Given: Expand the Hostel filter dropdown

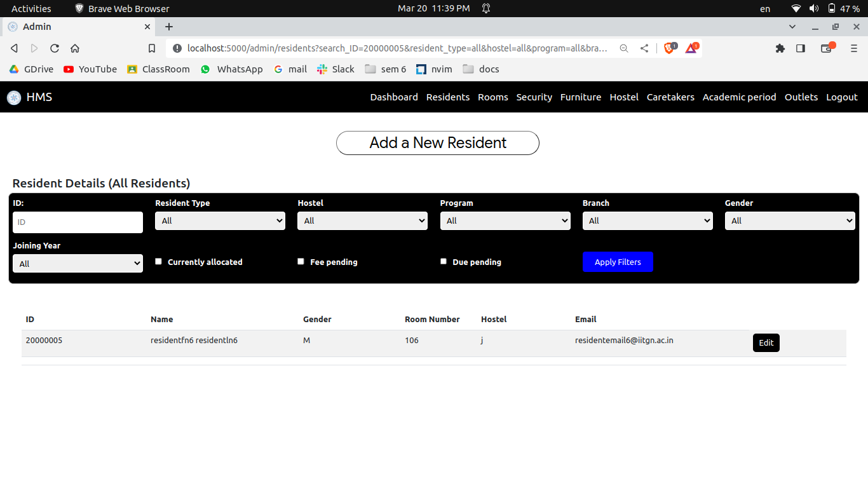Looking at the screenshot, I should tap(362, 220).
